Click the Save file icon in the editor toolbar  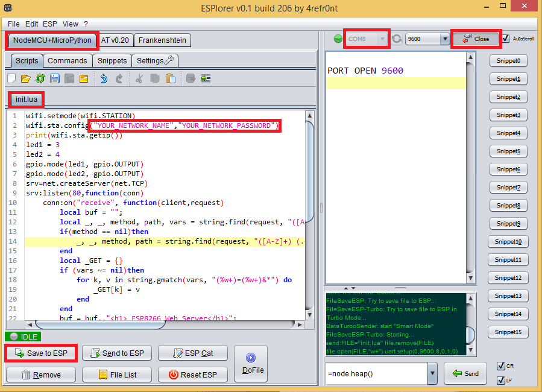click(55, 78)
